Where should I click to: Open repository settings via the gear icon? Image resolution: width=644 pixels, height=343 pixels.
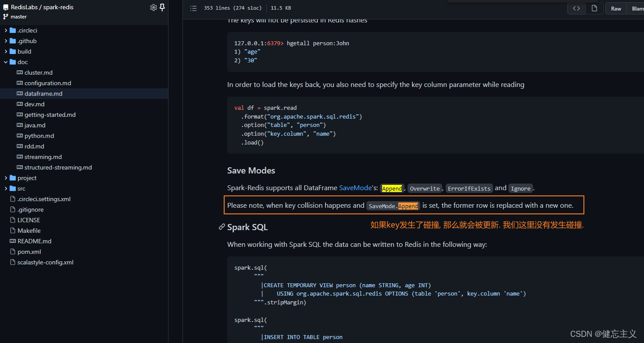point(153,7)
